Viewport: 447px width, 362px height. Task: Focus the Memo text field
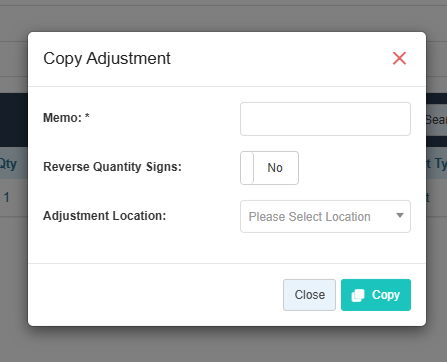tap(325, 119)
